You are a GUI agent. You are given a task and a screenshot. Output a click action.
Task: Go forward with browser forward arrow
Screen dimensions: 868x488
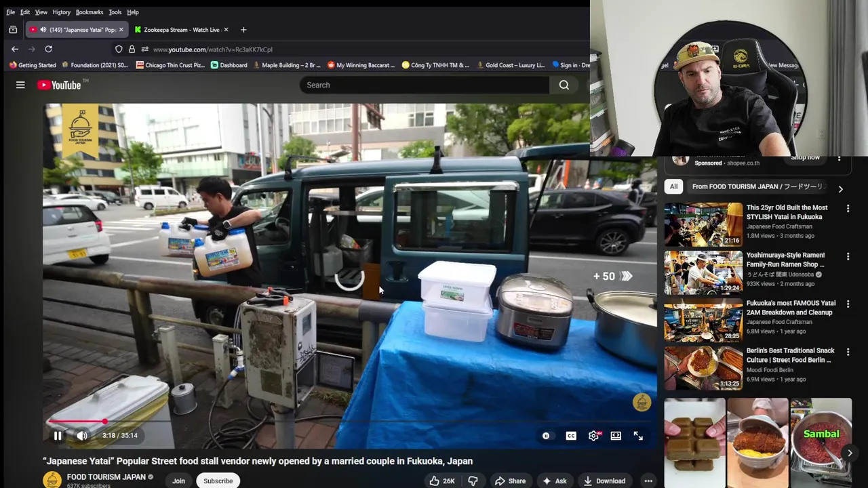pos(31,49)
